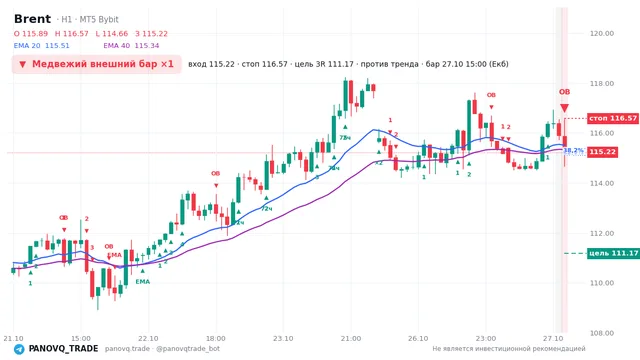
Task: Click the Telegram logo icon
Action: tap(19, 349)
